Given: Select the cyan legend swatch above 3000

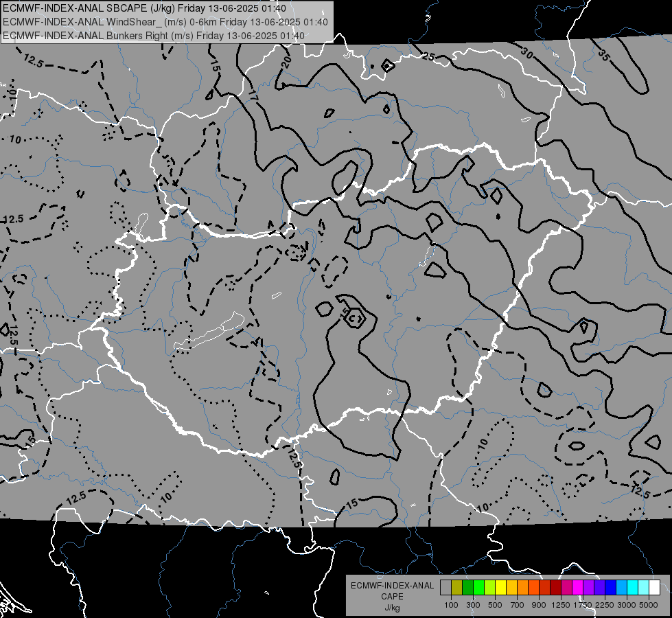Looking at the screenshot, I should [633, 588].
